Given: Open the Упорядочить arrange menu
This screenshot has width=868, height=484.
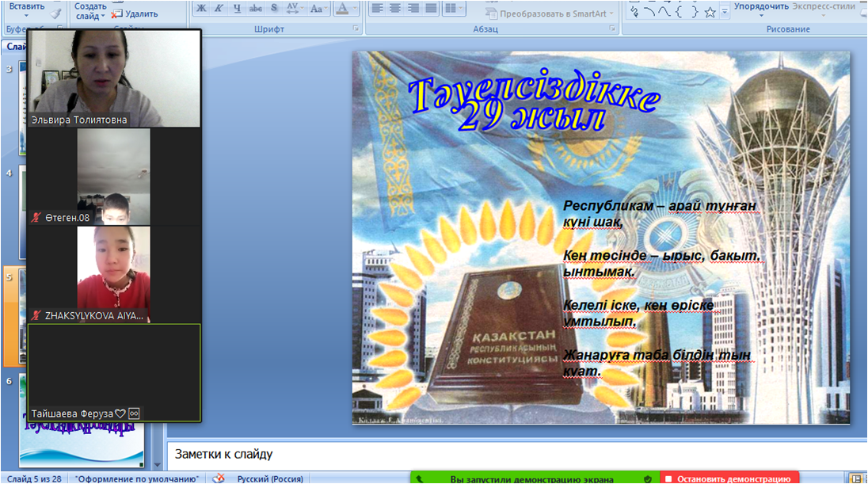Looking at the screenshot, I should click(x=761, y=8).
